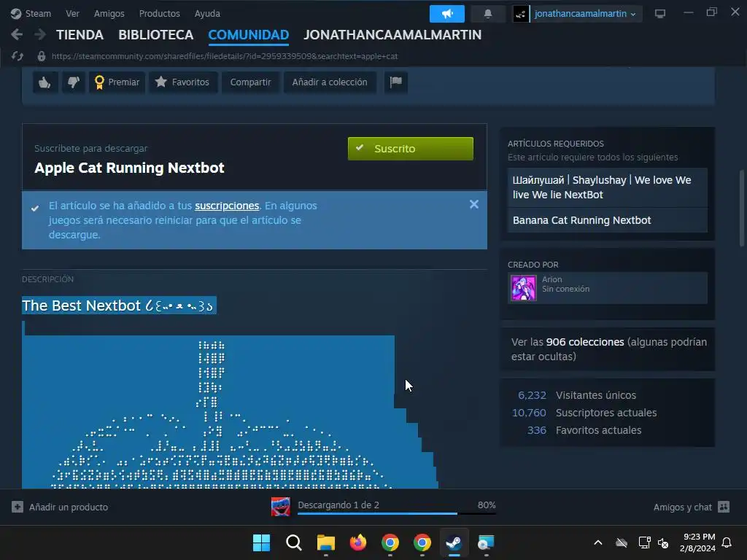Reload the page with refresh icon

pos(18,56)
